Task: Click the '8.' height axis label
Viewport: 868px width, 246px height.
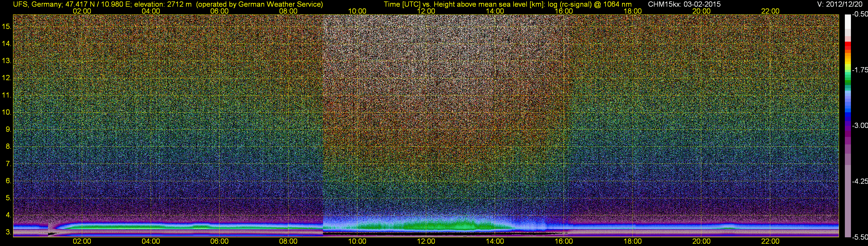Action: pos(8,147)
